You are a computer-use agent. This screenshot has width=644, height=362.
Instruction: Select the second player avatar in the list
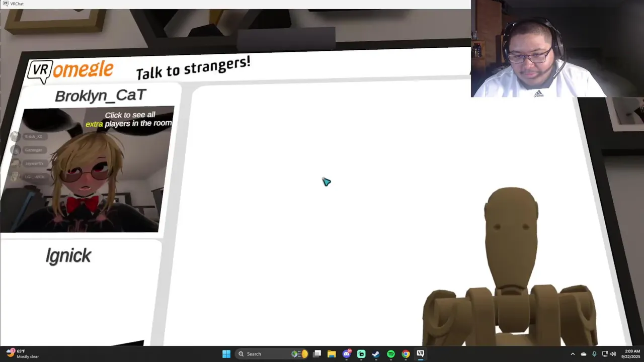16,150
